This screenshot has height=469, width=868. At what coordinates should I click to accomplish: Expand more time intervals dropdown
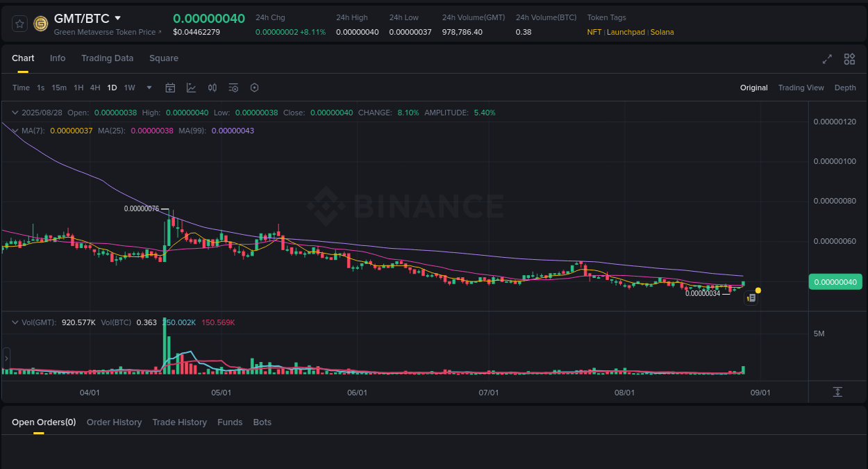[149, 88]
